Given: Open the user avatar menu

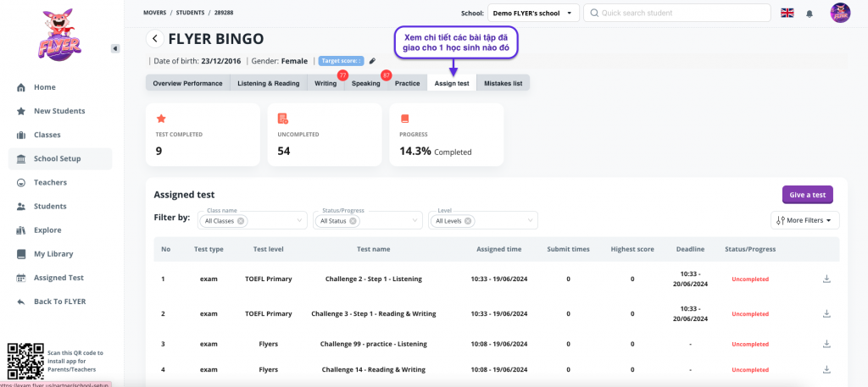Looking at the screenshot, I should [839, 14].
